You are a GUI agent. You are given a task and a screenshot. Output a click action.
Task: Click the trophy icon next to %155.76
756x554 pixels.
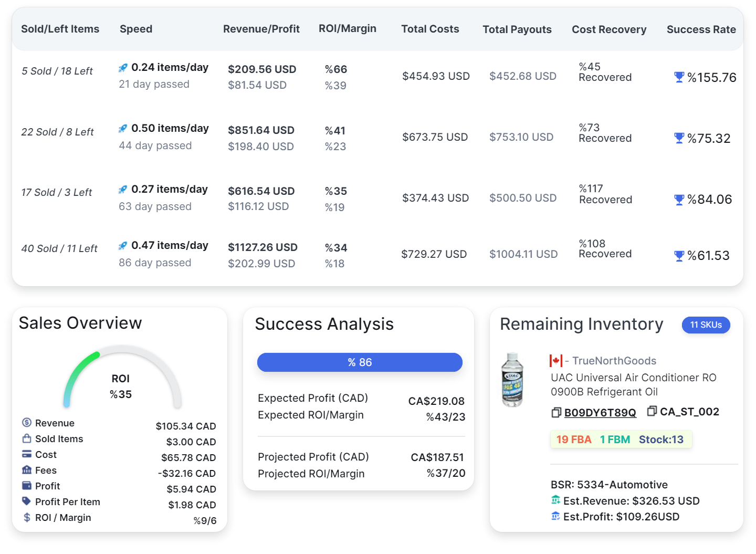[x=679, y=77]
